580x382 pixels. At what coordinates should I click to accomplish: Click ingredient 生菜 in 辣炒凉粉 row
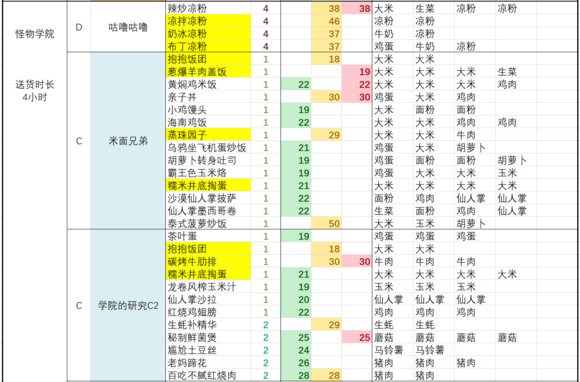pyautogui.click(x=425, y=9)
